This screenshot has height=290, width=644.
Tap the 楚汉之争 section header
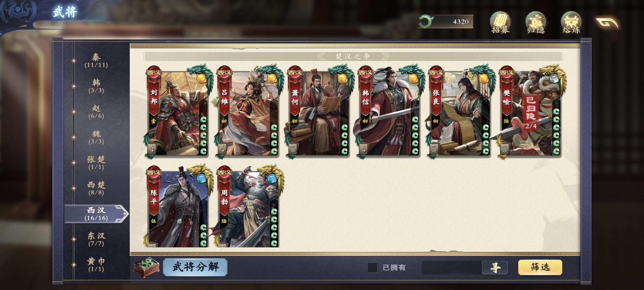coord(353,56)
